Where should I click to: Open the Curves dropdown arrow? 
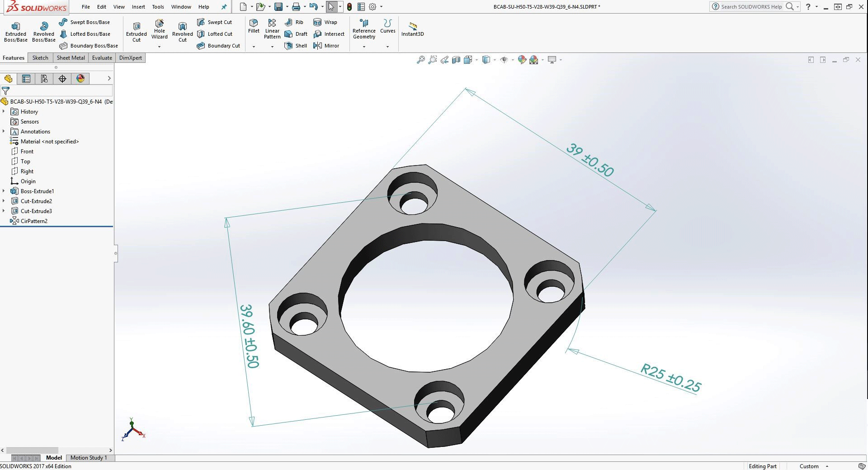[x=387, y=47]
